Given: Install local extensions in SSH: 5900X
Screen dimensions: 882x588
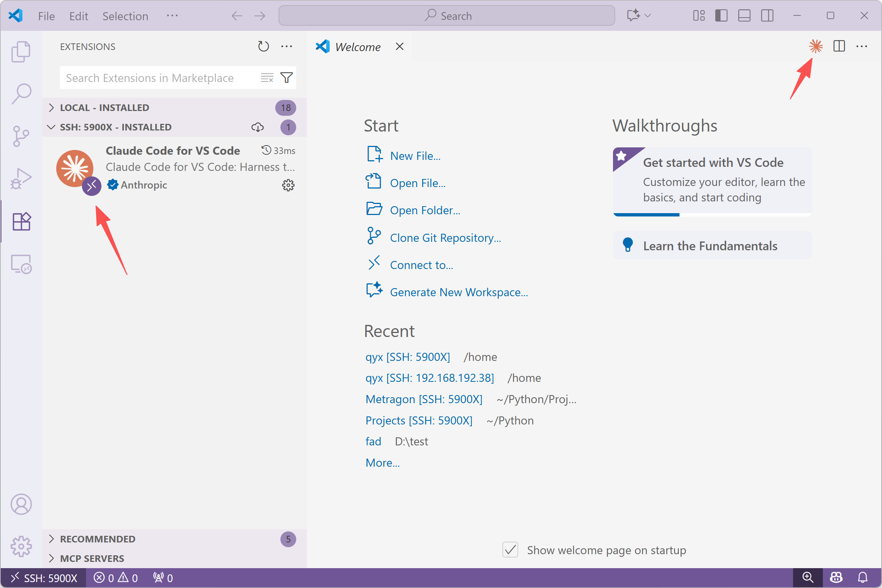Looking at the screenshot, I should 257,127.
